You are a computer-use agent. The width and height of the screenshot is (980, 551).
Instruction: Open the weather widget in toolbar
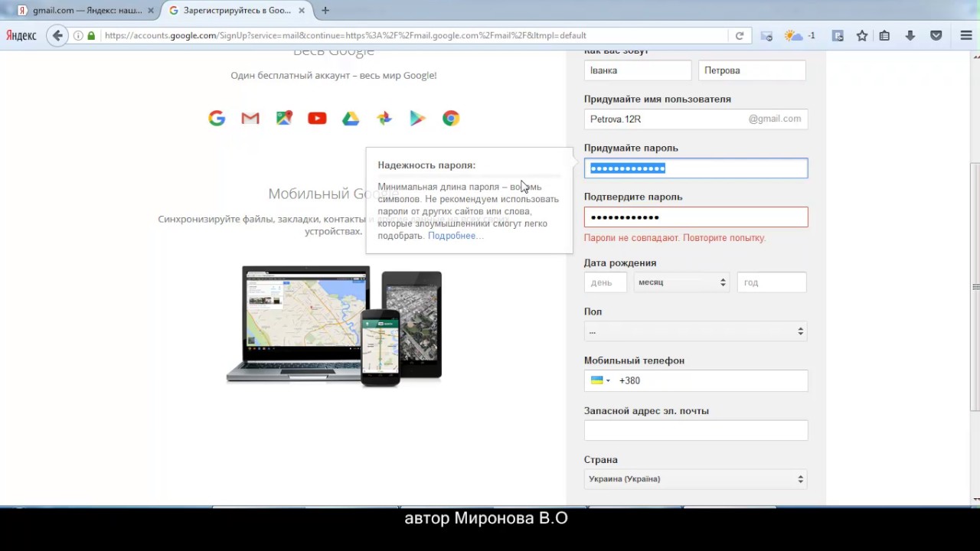point(800,35)
